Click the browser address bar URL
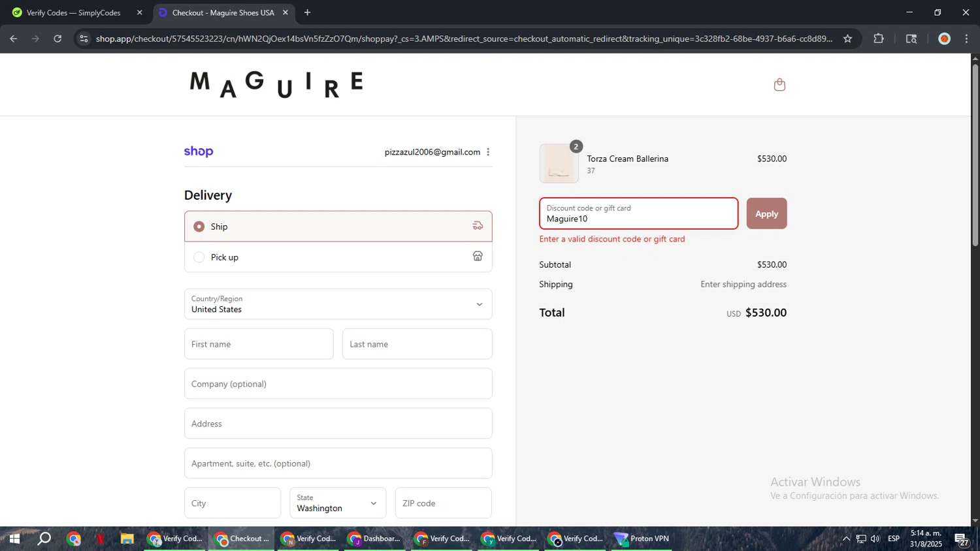The image size is (980, 551). point(464,39)
